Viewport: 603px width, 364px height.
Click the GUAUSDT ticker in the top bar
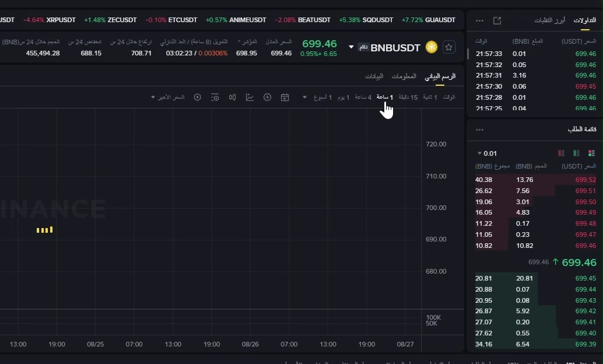click(429, 20)
